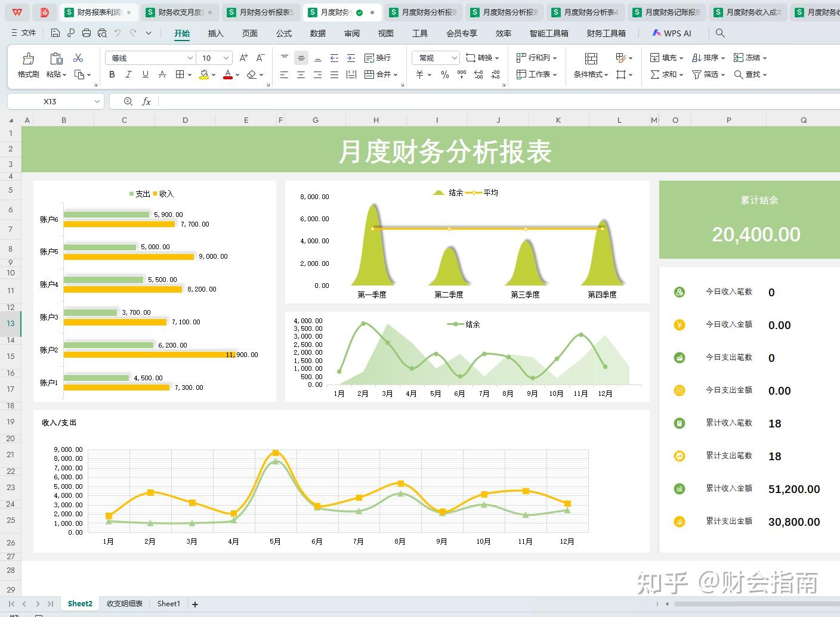Click the Redo arrow icon
Screen dimensions: 840x617
[x=133, y=33]
